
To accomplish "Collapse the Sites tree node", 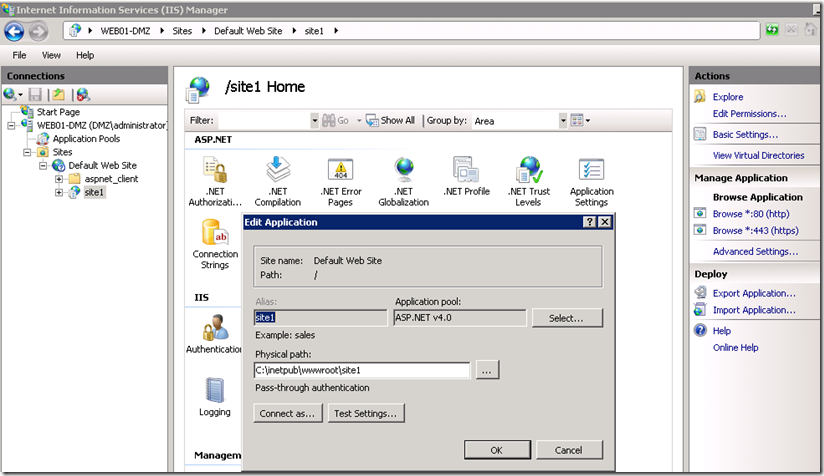I will 27,152.
